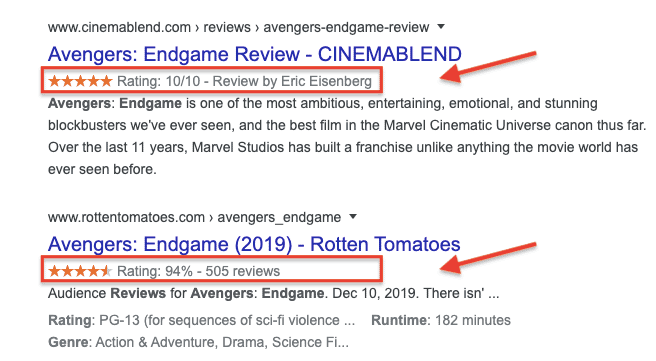Click the 'avengers_endgame' breadcrumb segment
Image resolution: width=656 pixels, height=361 pixels.
tap(279, 218)
